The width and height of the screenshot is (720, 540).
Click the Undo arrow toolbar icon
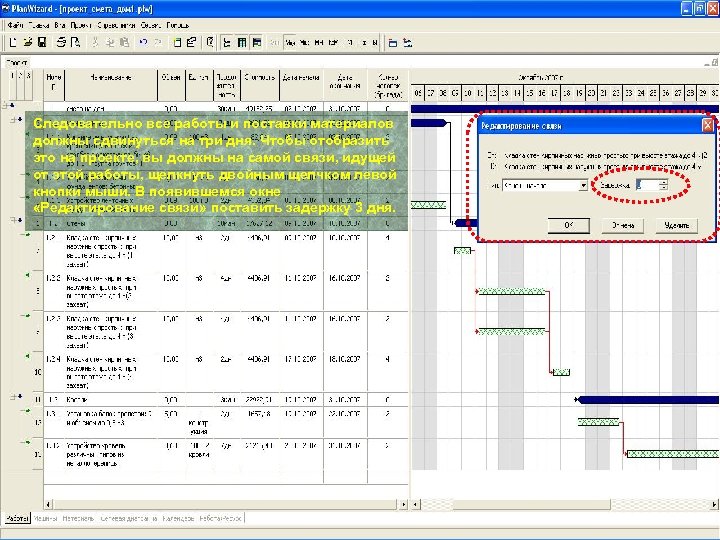click(x=143, y=42)
